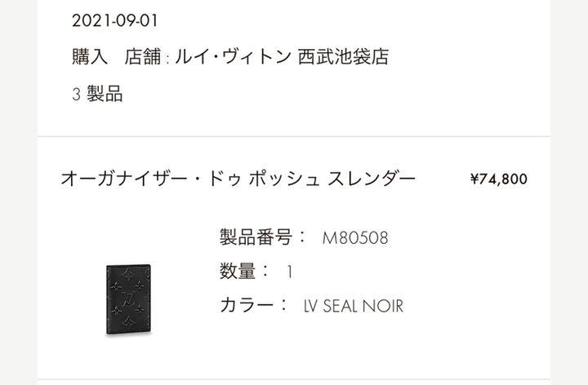The height and width of the screenshot is (385, 588).
Task: Click the order header section
Action: pos(294,68)
